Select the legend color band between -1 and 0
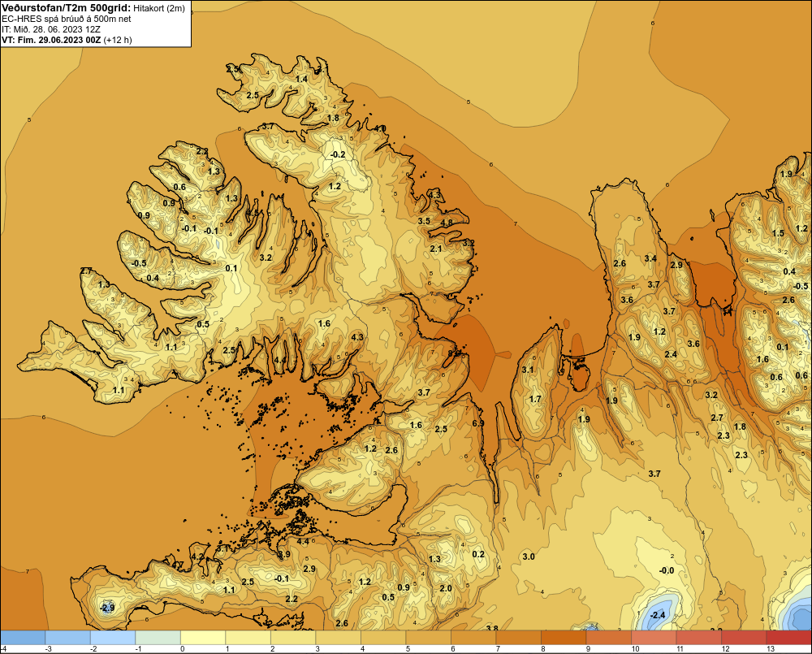812x654 pixels. [158, 638]
